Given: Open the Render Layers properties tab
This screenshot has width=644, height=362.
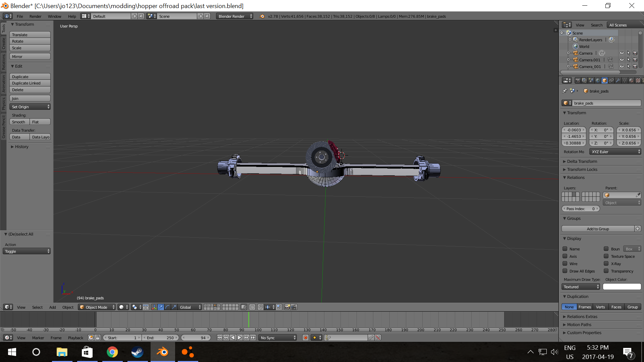Looking at the screenshot, I should [x=584, y=80].
